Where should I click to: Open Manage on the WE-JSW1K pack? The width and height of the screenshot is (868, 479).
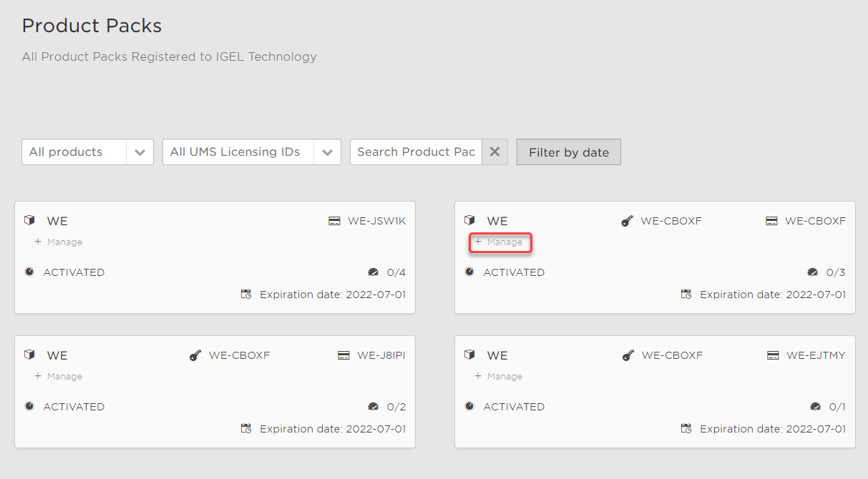coord(59,242)
